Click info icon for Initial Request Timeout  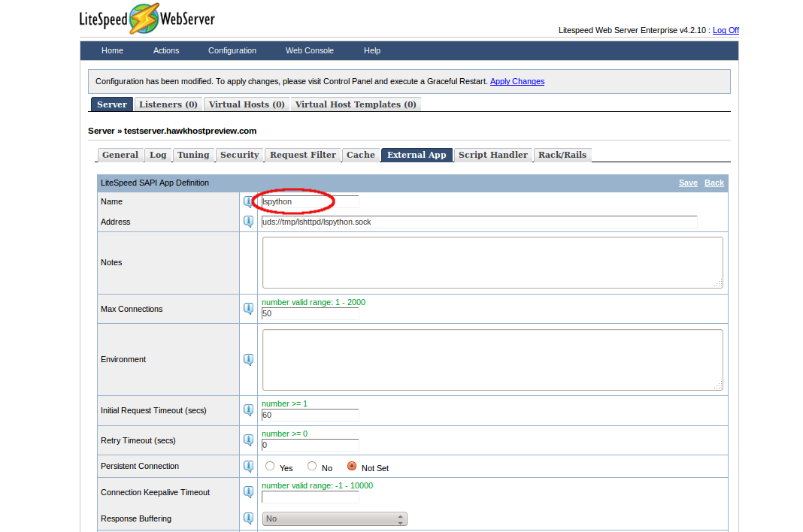click(248, 410)
